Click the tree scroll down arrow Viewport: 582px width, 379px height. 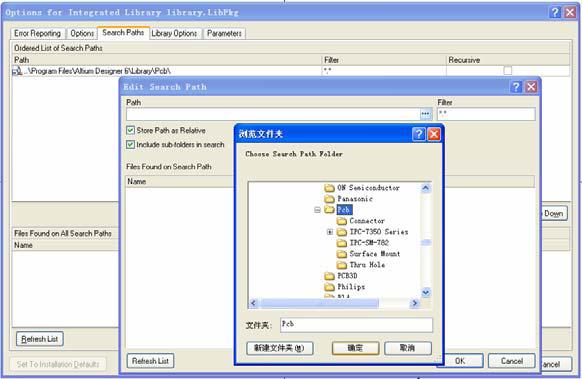[426, 293]
